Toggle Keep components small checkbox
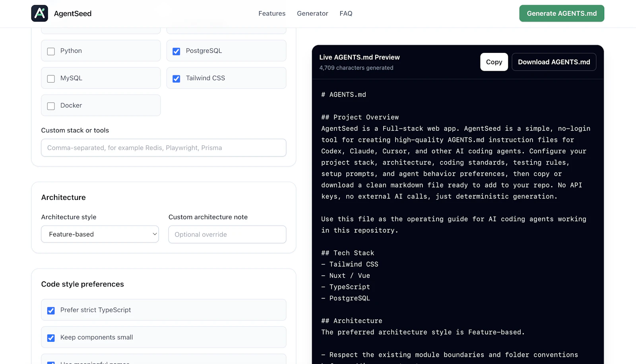This screenshot has width=636, height=364. click(x=51, y=338)
